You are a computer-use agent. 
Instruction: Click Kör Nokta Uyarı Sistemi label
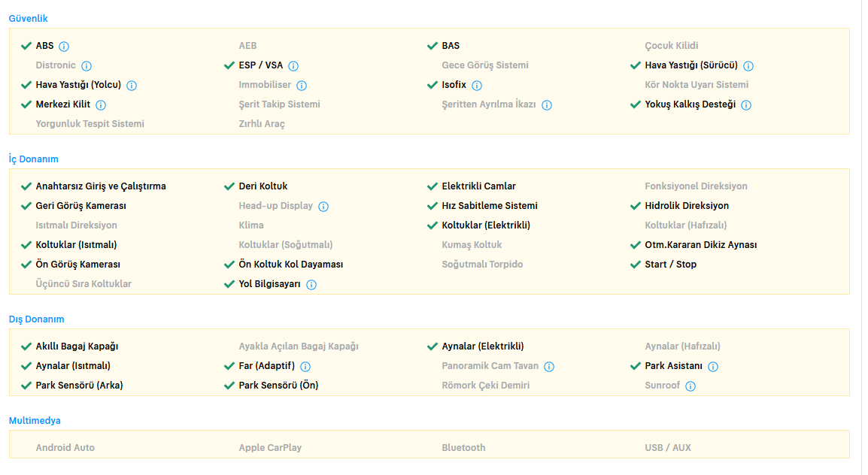click(697, 85)
